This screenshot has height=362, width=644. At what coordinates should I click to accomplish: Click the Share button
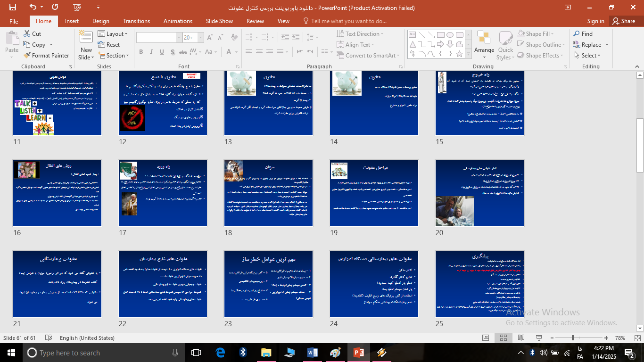623,21
